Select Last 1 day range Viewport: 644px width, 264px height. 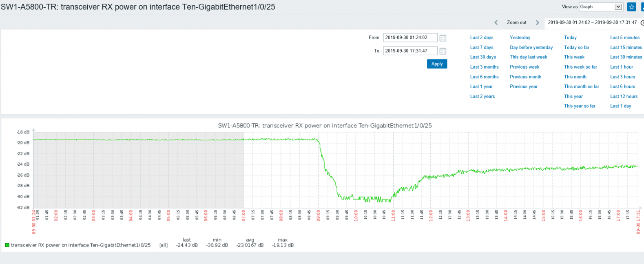pyautogui.click(x=621, y=106)
